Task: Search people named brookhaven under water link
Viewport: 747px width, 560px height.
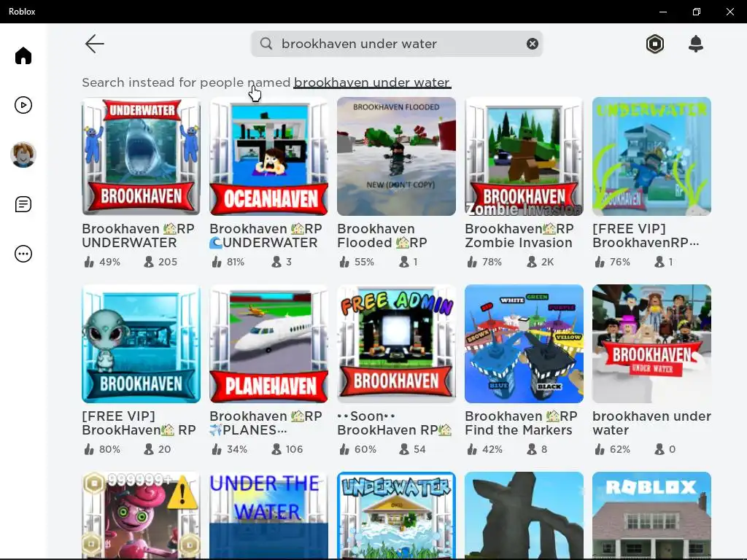Action: tap(372, 82)
